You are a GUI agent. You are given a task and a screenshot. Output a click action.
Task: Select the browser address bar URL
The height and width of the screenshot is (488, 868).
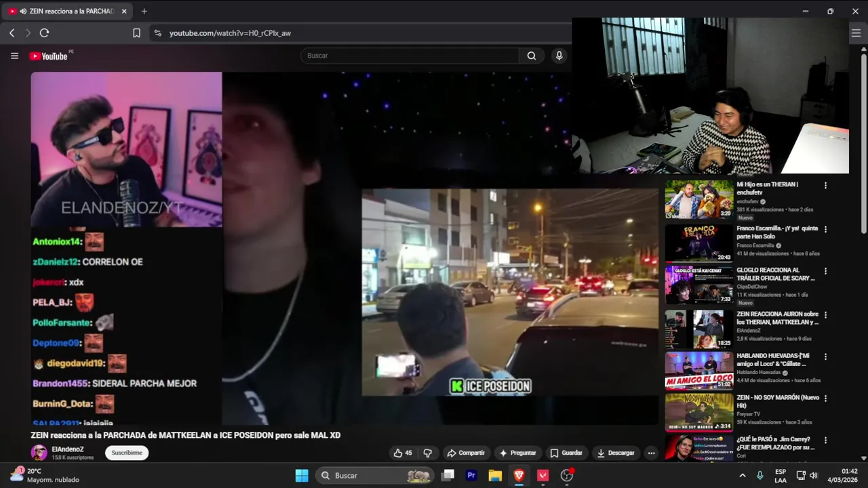(230, 33)
